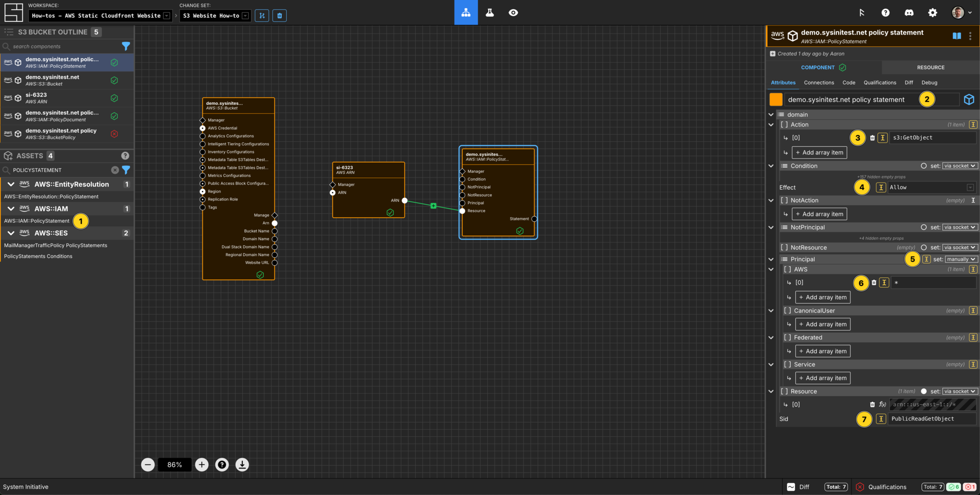
Task: Open the eye visualizer view
Action: (513, 13)
